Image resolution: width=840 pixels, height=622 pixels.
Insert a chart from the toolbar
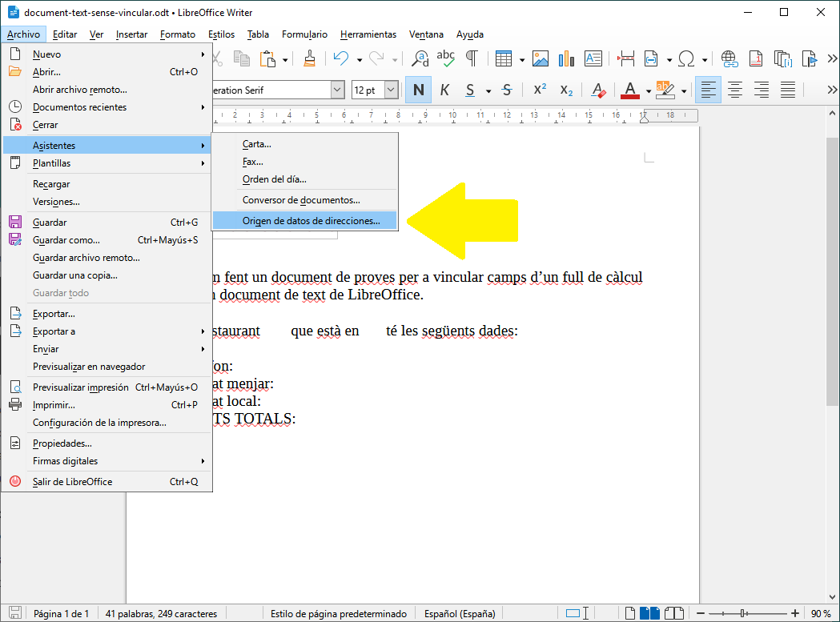tap(567, 59)
